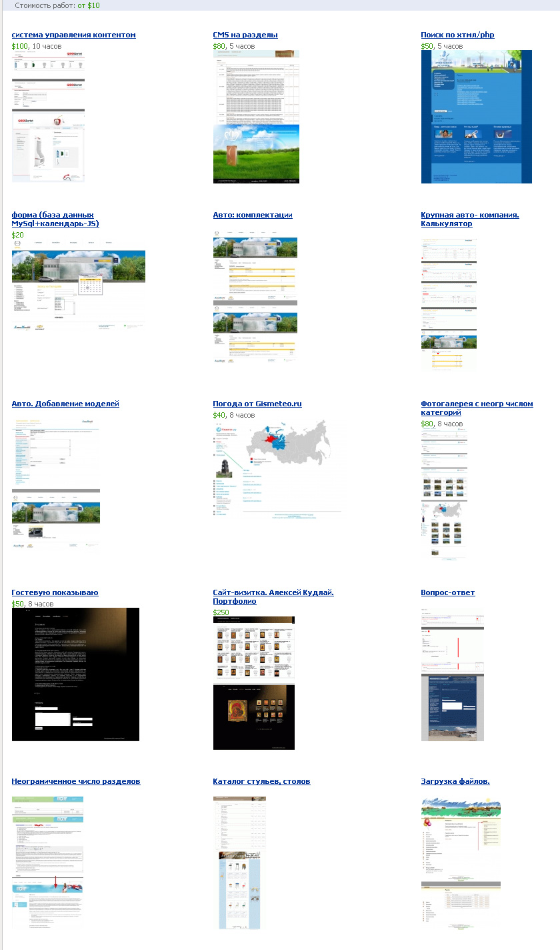
Task: Open the 'Авто: комплектации' project link
Action: tap(253, 215)
